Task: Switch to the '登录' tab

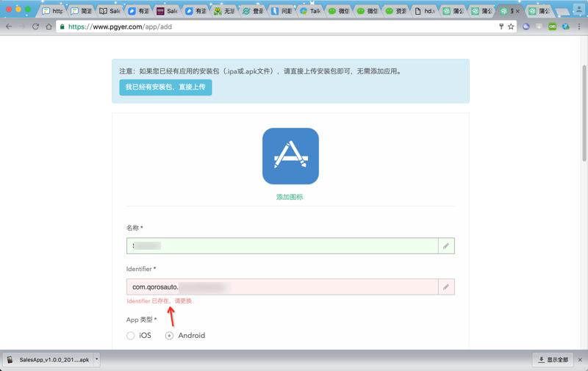Action: pos(253,11)
